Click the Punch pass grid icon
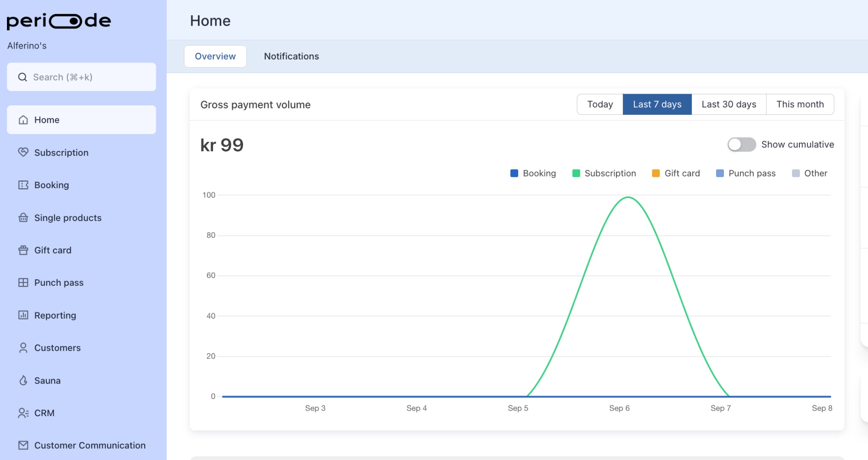 click(23, 283)
